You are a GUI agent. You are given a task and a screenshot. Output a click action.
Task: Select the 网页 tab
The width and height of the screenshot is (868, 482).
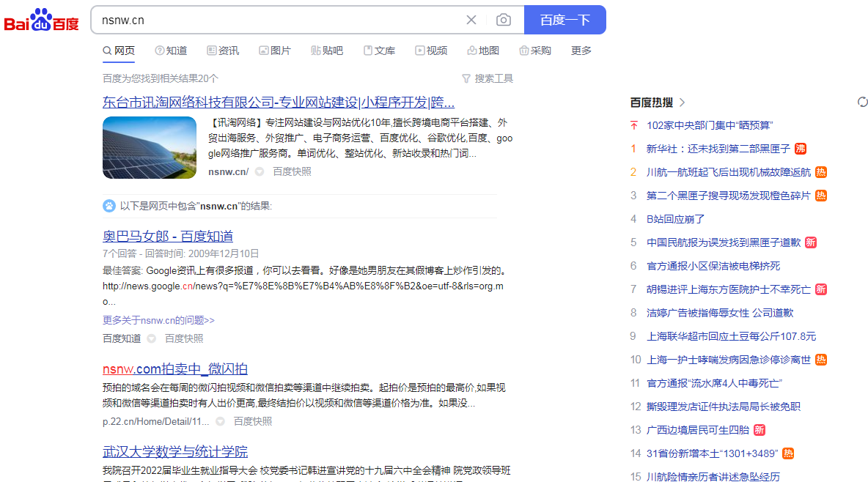(119, 51)
